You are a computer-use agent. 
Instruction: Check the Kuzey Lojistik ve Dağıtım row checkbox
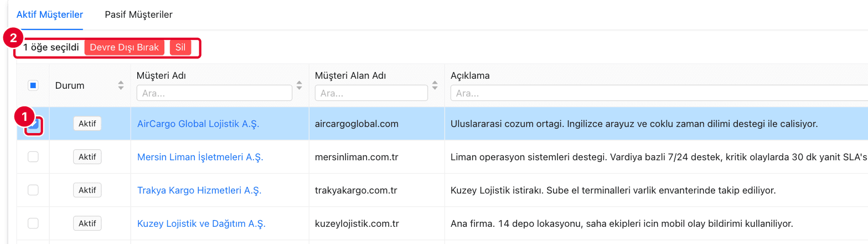[x=33, y=223]
